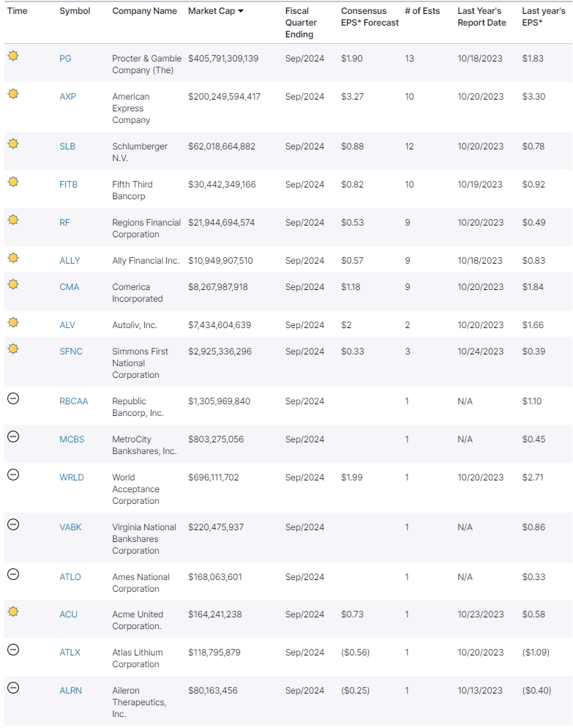Click the sun time icon for SFNC
573x728 pixels.
tap(13, 349)
